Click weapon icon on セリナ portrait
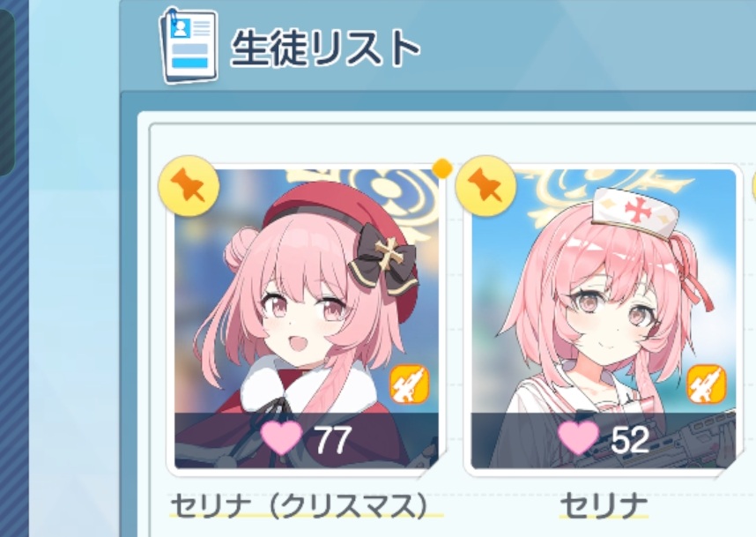Screen dimensions: 756x537 point(707,384)
